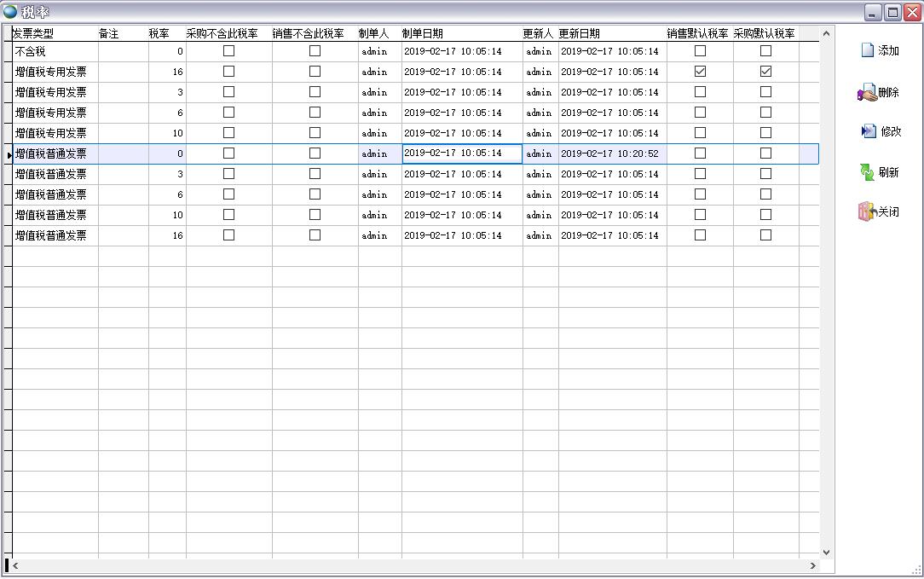
Task: Click the Close (关闭) door icon
Action: (867, 211)
